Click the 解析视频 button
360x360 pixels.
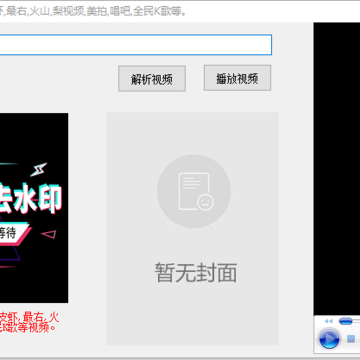pyautogui.click(x=152, y=79)
